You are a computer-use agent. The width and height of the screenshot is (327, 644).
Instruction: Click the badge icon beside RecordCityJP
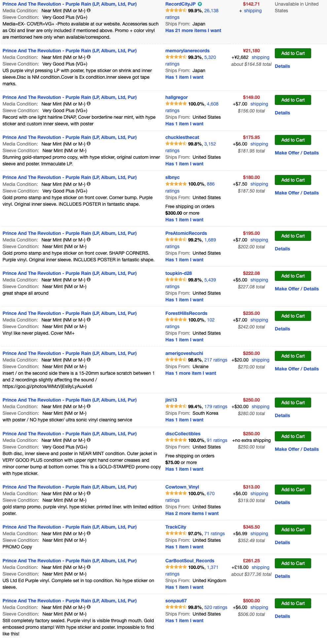click(x=200, y=4)
